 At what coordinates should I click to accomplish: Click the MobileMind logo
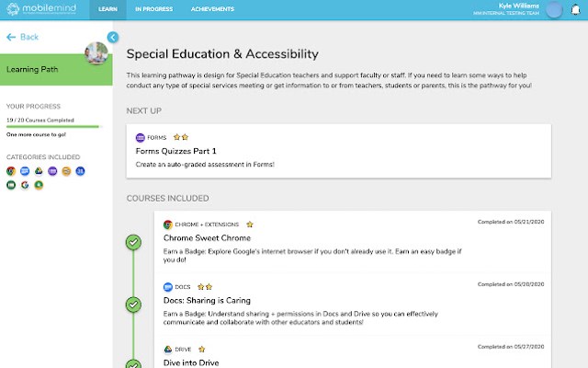point(41,8)
